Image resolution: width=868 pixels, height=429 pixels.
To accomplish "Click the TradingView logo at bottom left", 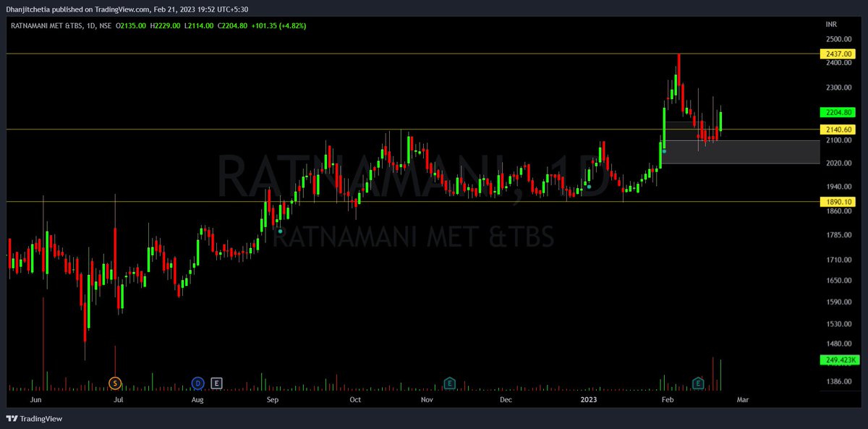I will click(34, 419).
